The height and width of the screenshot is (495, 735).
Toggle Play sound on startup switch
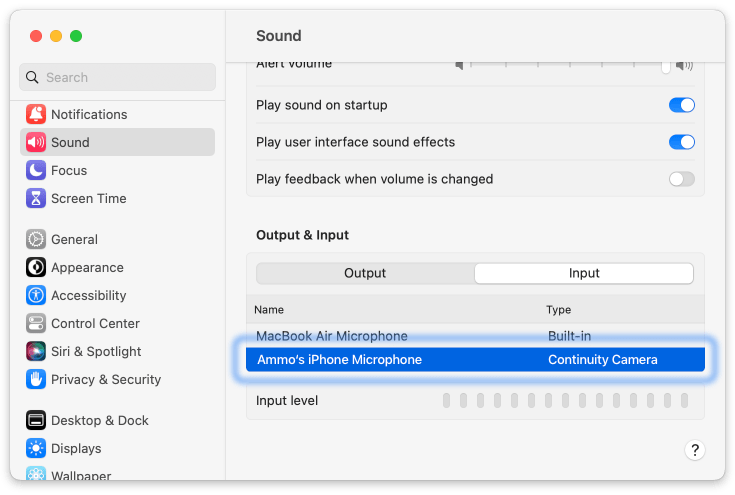click(x=682, y=105)
